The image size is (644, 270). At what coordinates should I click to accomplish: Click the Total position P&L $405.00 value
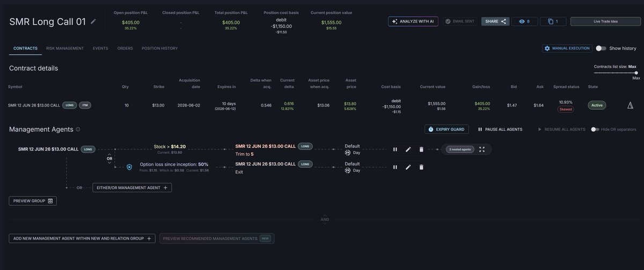[x=231, y=22]
